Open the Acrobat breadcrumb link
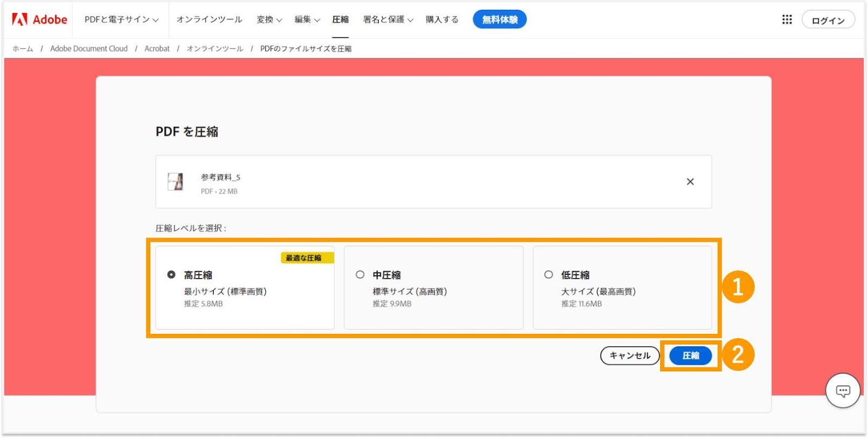 [x=157, y=49]
